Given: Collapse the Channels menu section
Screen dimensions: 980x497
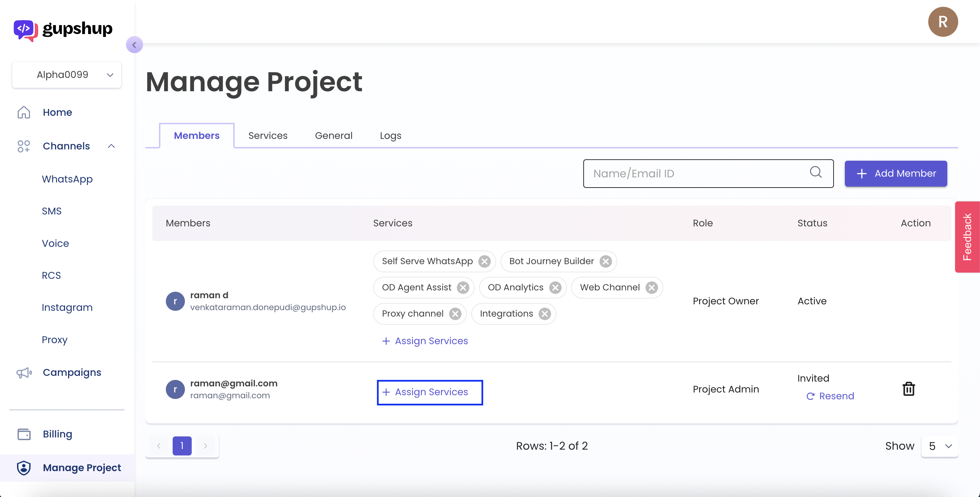Looking at the screenshot, I should click(x=111, y=146).
